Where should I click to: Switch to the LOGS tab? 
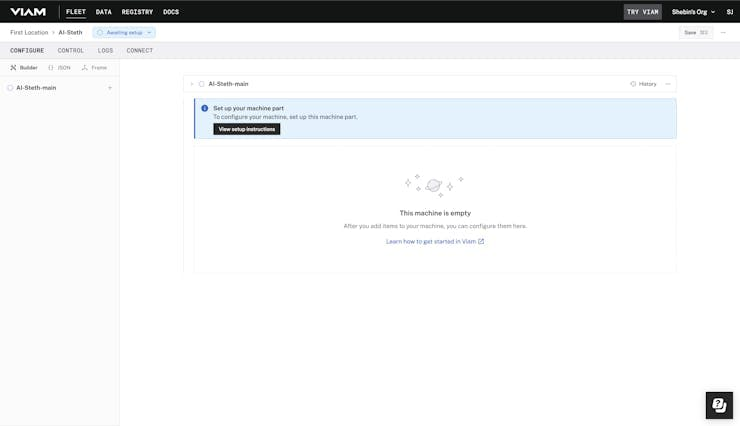(x=105, y=50)
